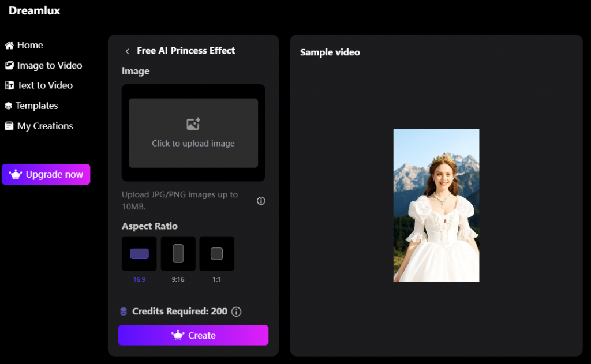The height and width of the screenshot is (364, 591).
Task: Click Upgrade now
Action: coord(46,174)
